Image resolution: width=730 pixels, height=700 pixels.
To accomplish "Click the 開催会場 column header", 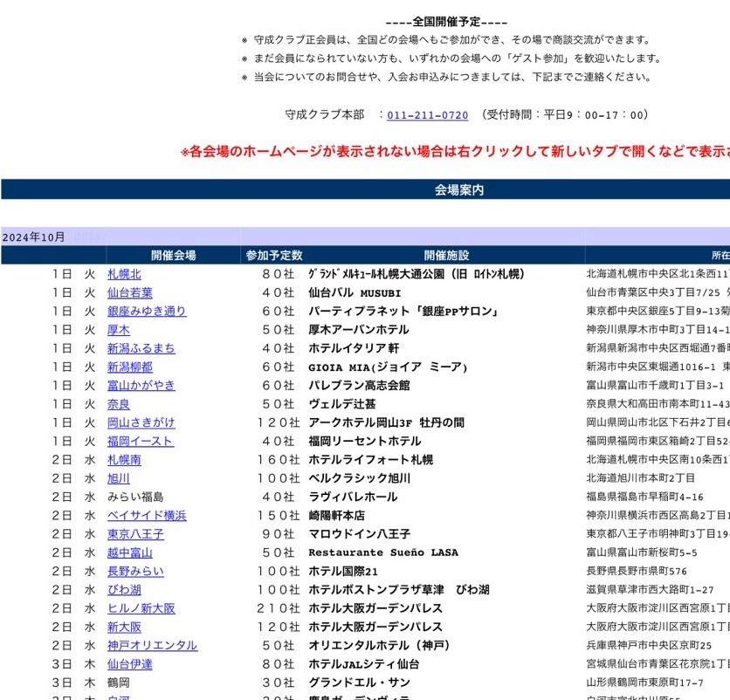I will click(x=173, y=255).
